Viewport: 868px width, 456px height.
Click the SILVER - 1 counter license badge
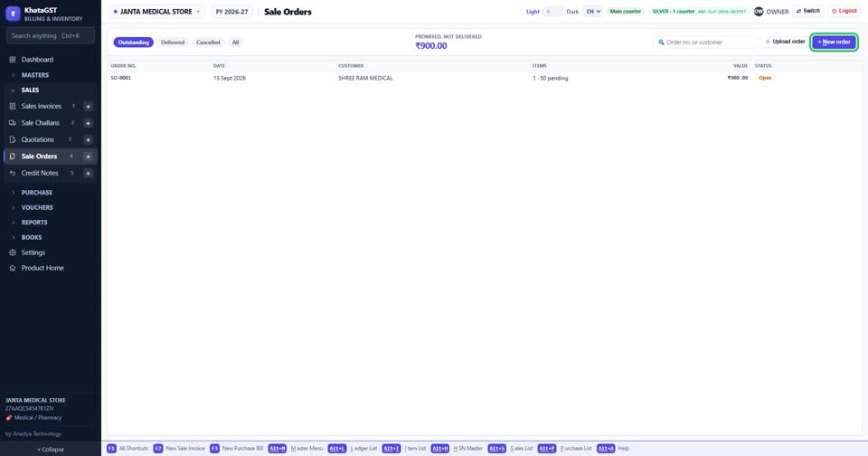[x=699, y=12]
